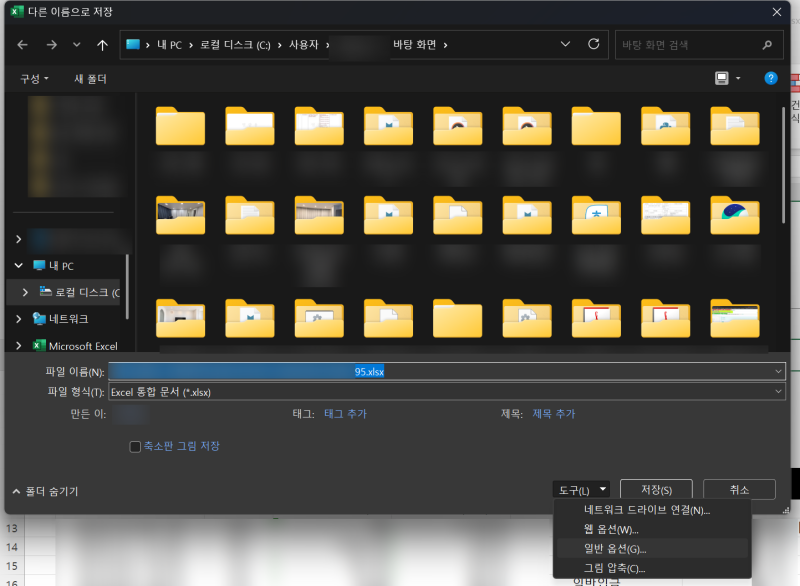This screenshot has height=586, width=800.
Task: Choose 일반 옵션 from the tools menu
Action: pyautogui.click(x=652, y=549)
